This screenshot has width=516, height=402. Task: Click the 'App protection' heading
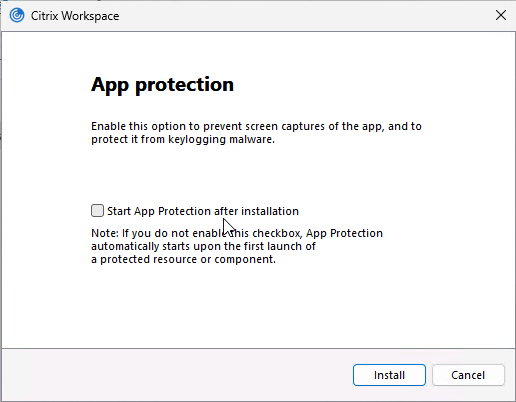[163, 85]
